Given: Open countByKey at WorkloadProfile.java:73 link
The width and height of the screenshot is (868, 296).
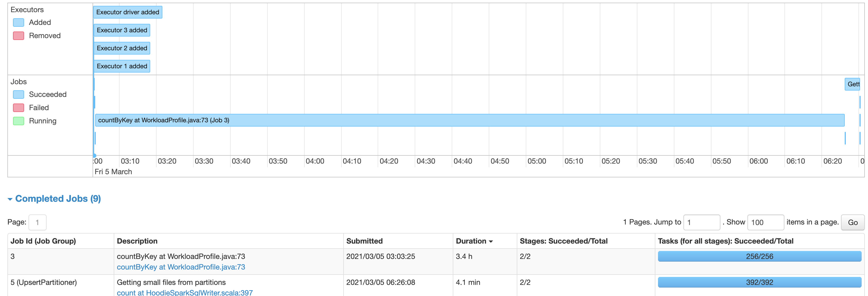Looking at the screenshot, I should point(181,267).
